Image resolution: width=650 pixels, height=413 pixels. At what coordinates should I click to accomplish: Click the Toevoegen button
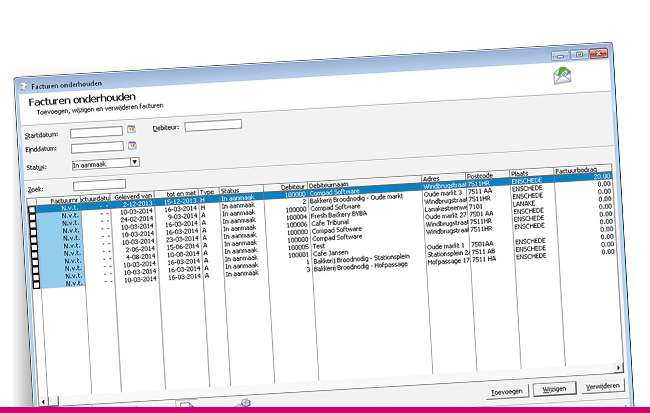click(507, 391)
